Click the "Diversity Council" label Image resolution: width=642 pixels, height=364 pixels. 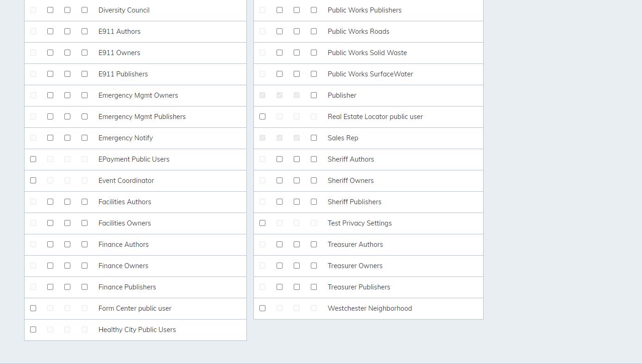click(x=124, y=10)
